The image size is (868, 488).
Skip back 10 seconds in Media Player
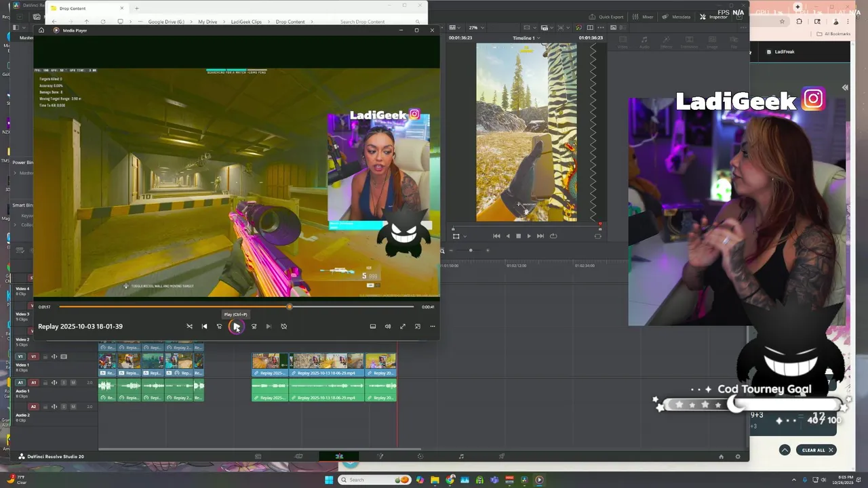tap(219, 326)
